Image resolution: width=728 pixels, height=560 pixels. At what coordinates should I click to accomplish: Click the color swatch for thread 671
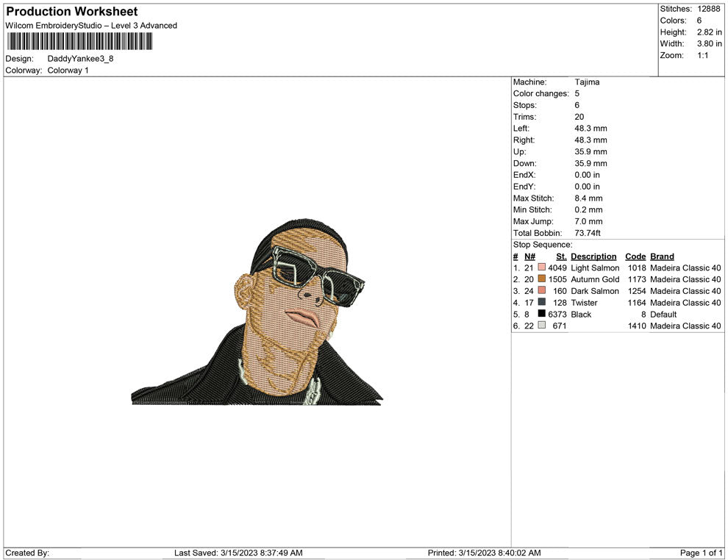[541, 326]
